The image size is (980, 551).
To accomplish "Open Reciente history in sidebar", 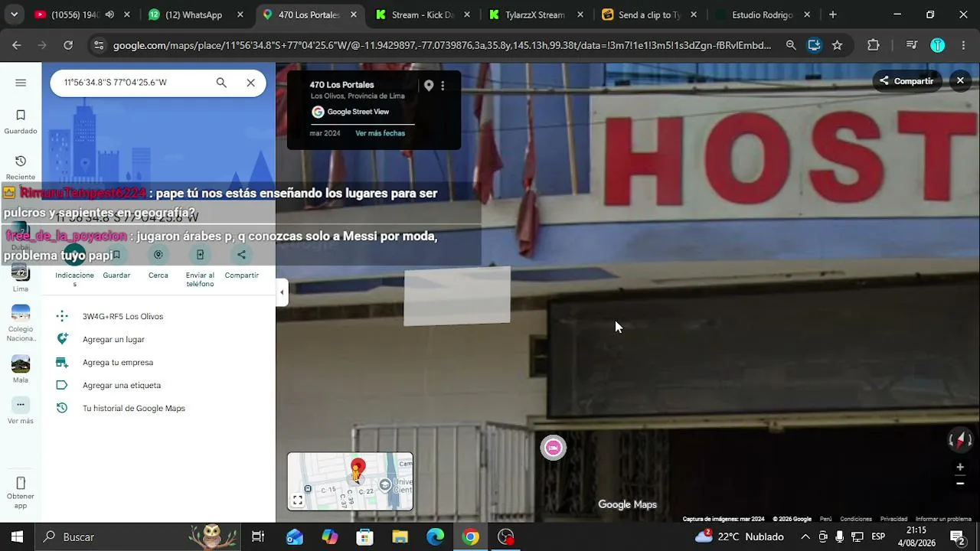I will click(21, 167).
